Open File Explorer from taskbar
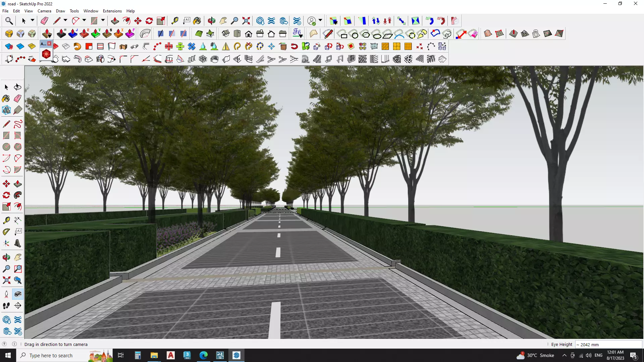This screenshot has width=644, height=362. [x=154, y=355]
